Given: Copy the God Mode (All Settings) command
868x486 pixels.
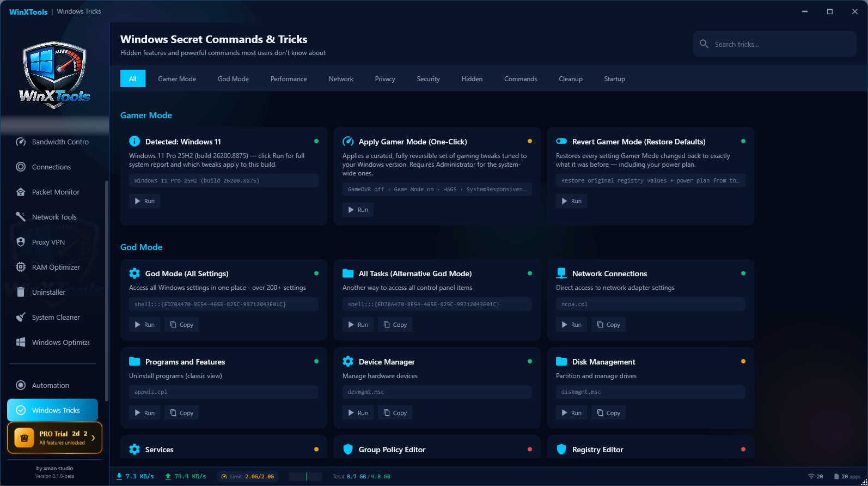Looking at the screenshot, I should click(x=182, y=325).
